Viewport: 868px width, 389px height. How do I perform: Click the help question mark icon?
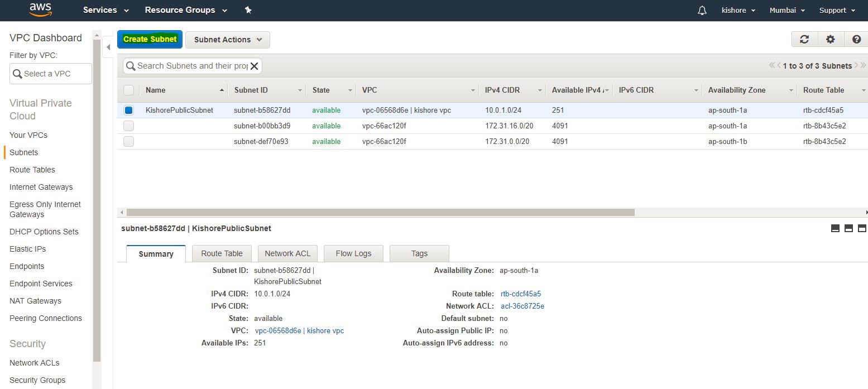(856, 39)
